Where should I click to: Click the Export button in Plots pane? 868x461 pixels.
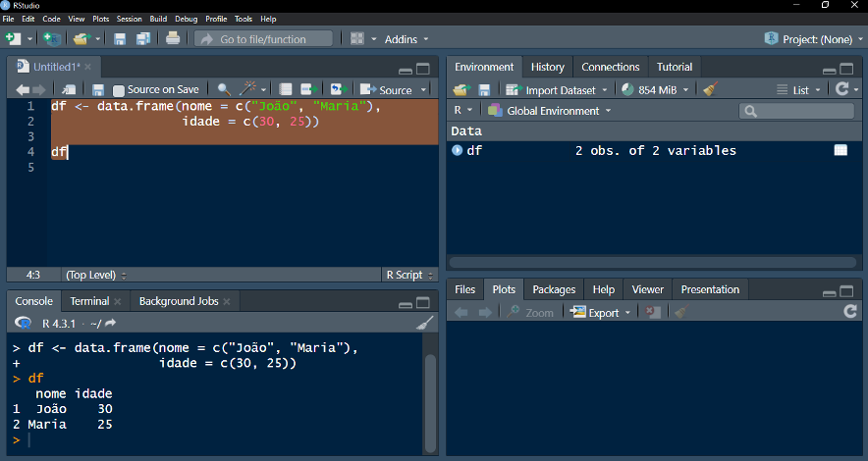click(600, 312)
